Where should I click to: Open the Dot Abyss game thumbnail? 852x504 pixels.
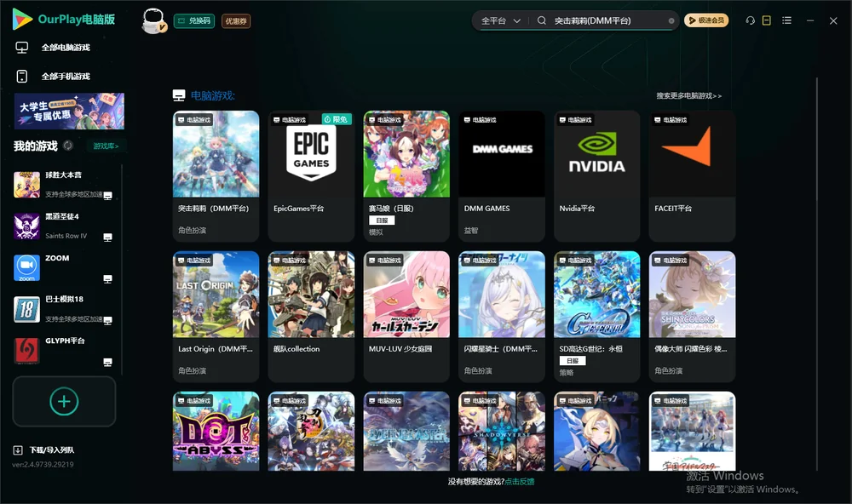(x=216, y=432)
